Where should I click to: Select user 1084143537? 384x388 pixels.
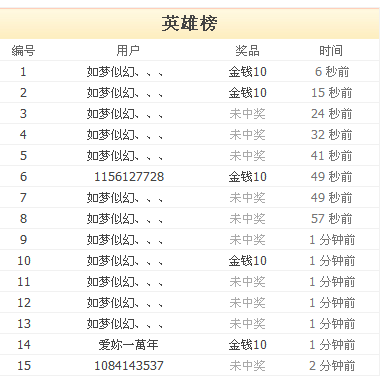pyautogui.click(x=129, y=366)
